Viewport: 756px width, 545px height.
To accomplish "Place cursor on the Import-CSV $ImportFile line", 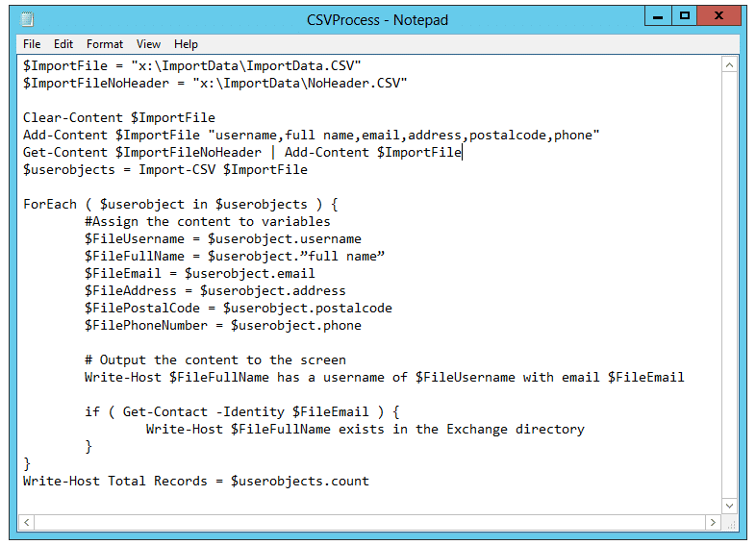I will (x=165, y=170).
